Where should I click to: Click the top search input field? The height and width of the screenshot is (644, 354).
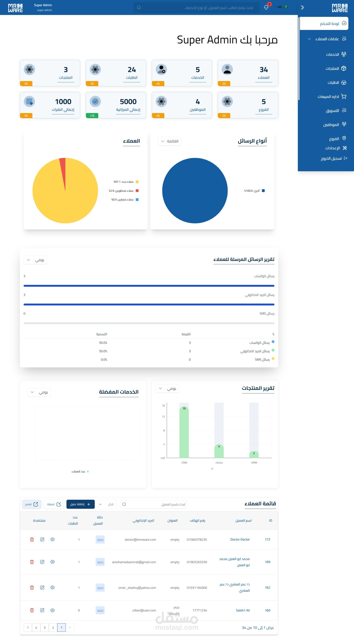[x=197, y=7]
